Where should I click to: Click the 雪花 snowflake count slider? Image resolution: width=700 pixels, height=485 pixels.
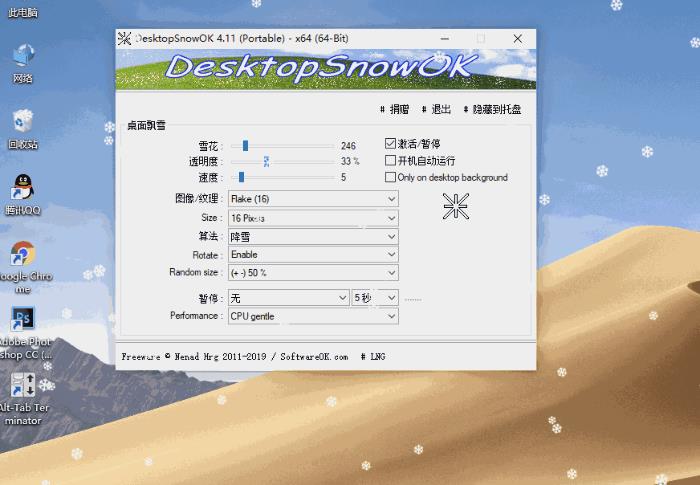[x=282, y=146]
